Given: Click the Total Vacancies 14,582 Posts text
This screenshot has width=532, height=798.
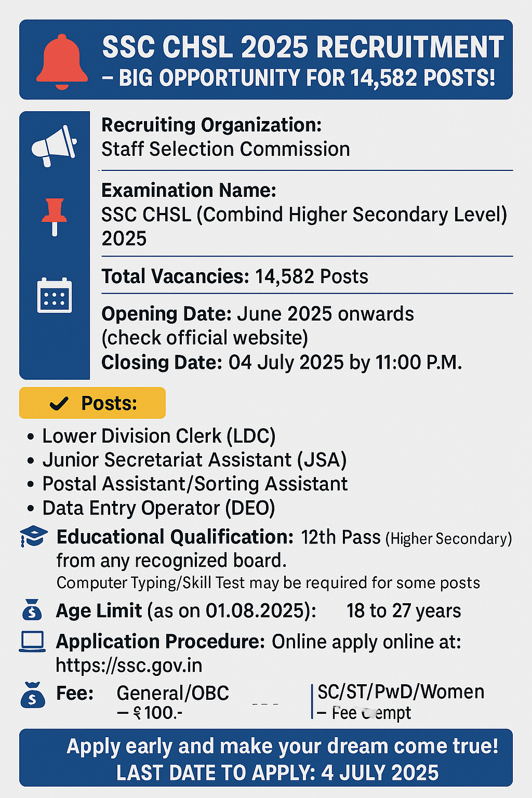Looking at the screenshot, I should pos(235,276).
